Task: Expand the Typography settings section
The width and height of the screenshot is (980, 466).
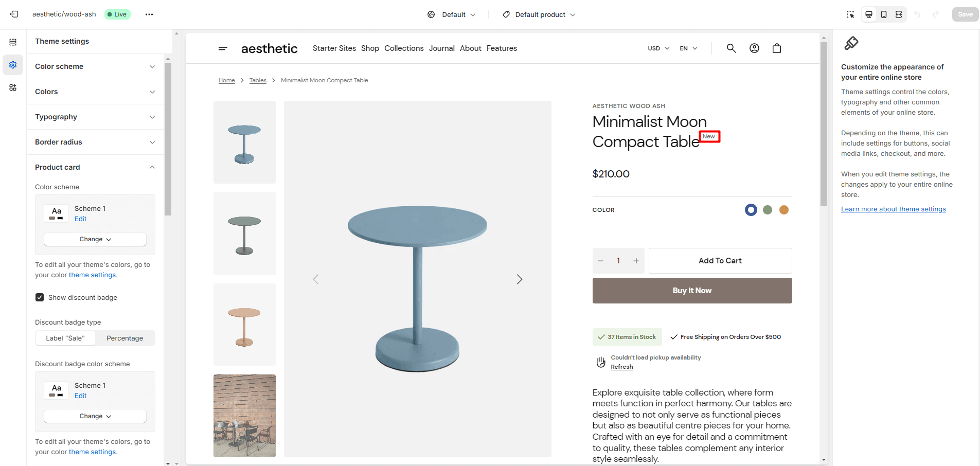Action: (95, 117)
